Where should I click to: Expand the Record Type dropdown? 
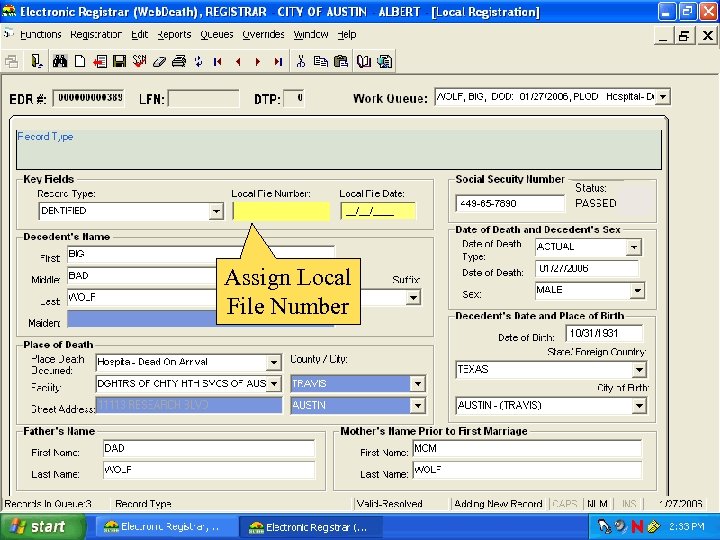(216, 211)
